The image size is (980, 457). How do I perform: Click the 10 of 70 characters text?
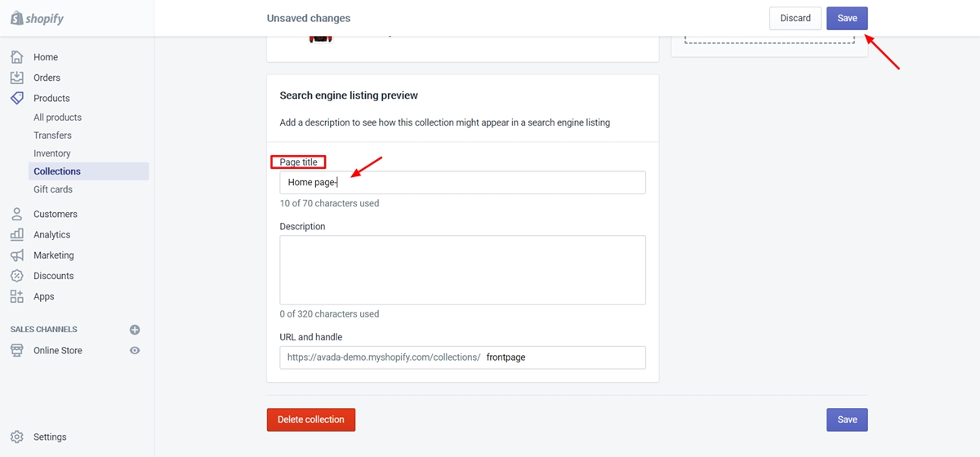point(329,203)
